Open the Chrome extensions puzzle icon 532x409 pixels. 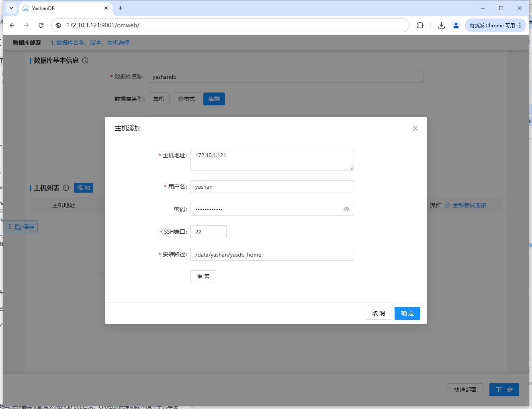pos(420,25)
